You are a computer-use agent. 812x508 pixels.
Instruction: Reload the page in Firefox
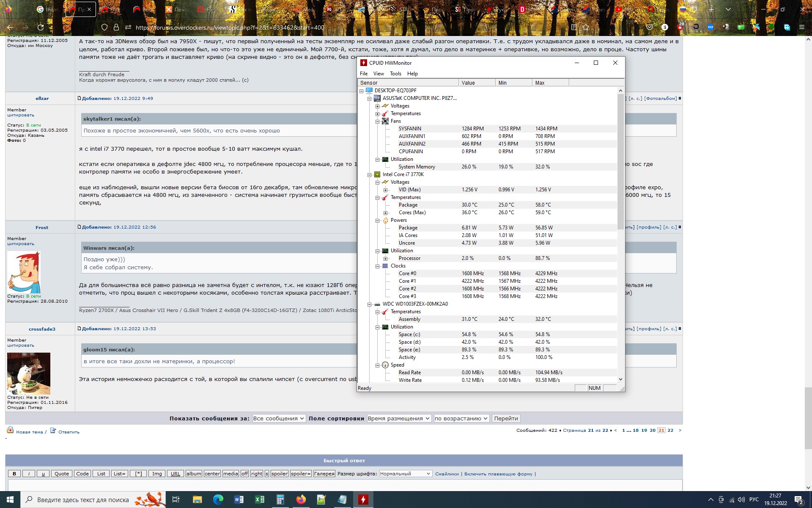(x=41, y=28)
